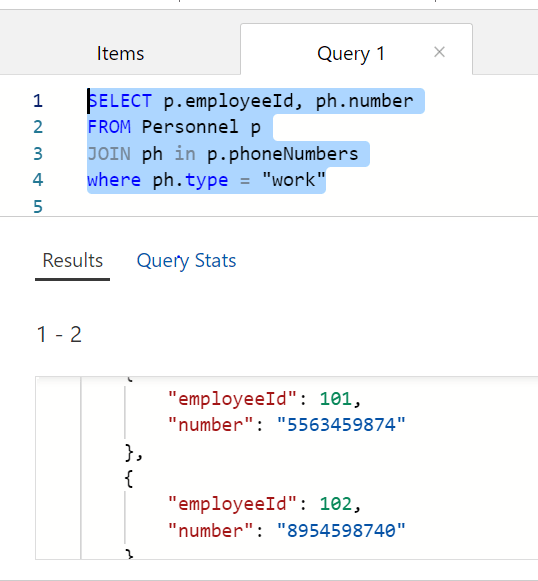This screenshot has height=581, width=538.
Task: Click the SELECT keyword in line 1
Action: (x=120, y=101)
